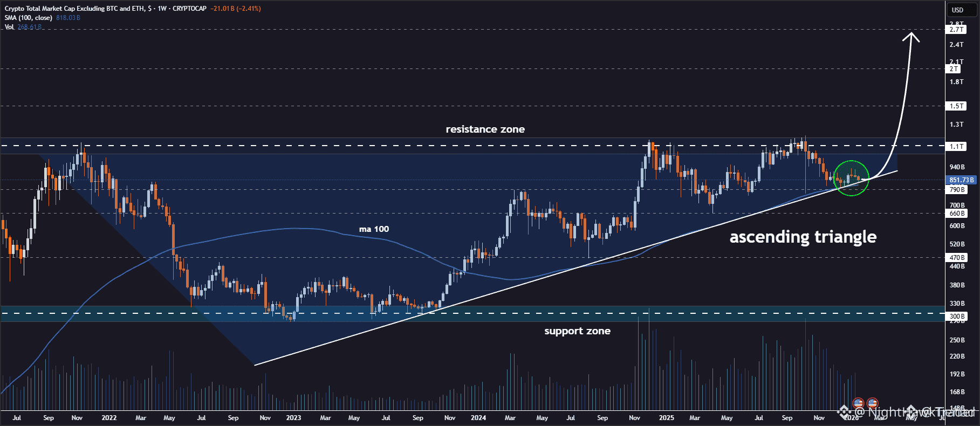Click the 330 B price axis label
980x426 pixels.
click(957, 304)
